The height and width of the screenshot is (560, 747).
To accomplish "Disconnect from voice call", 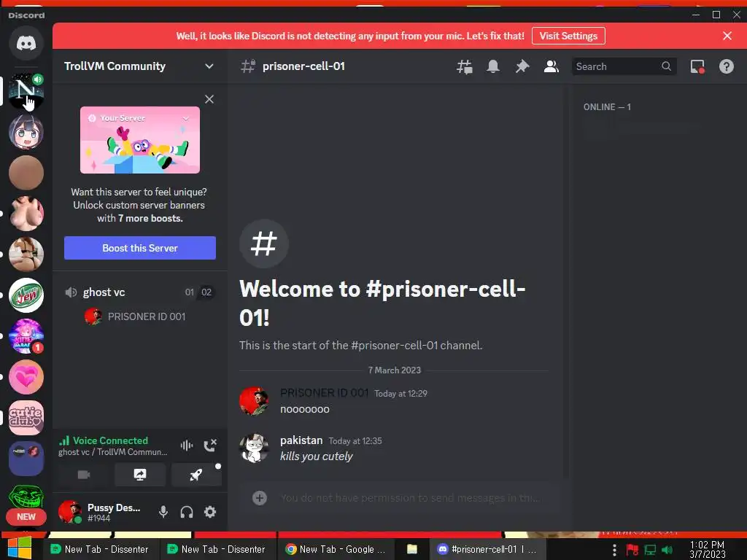I will 210,446.
